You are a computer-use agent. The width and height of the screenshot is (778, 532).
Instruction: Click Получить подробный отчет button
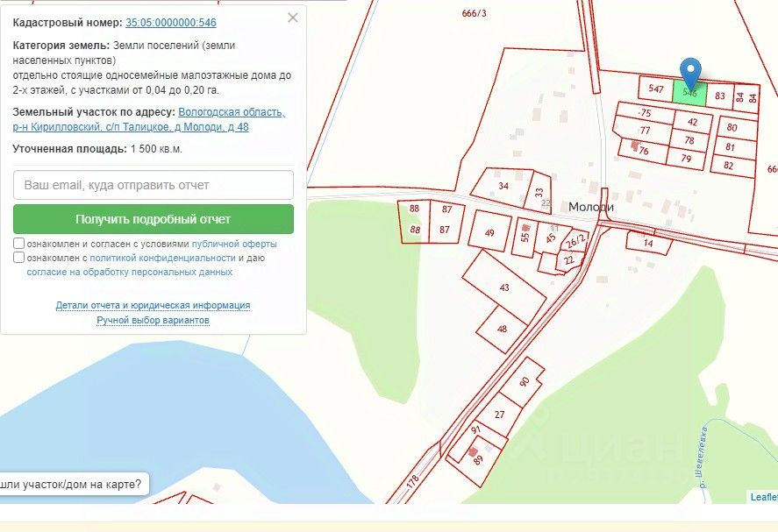point(153,219)
